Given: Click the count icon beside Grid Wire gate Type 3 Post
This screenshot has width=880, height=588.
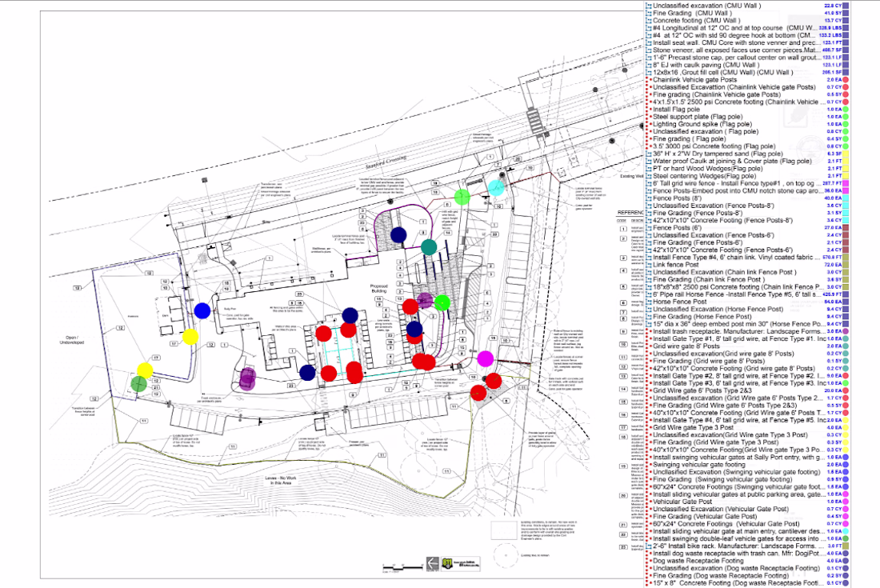Looking at the screenshot, I should [650, 427].
